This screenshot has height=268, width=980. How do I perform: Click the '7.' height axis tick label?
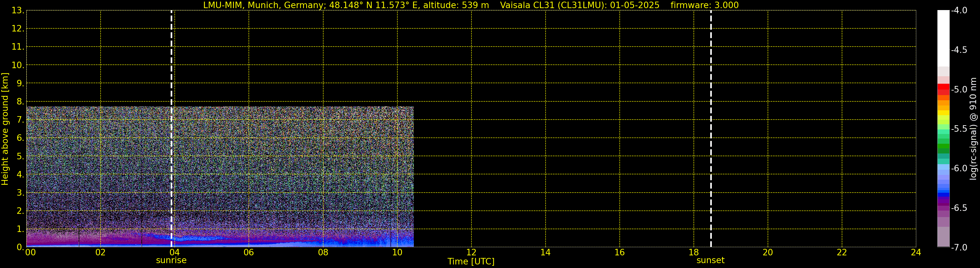pyautogui.click(x=20, y=120)
